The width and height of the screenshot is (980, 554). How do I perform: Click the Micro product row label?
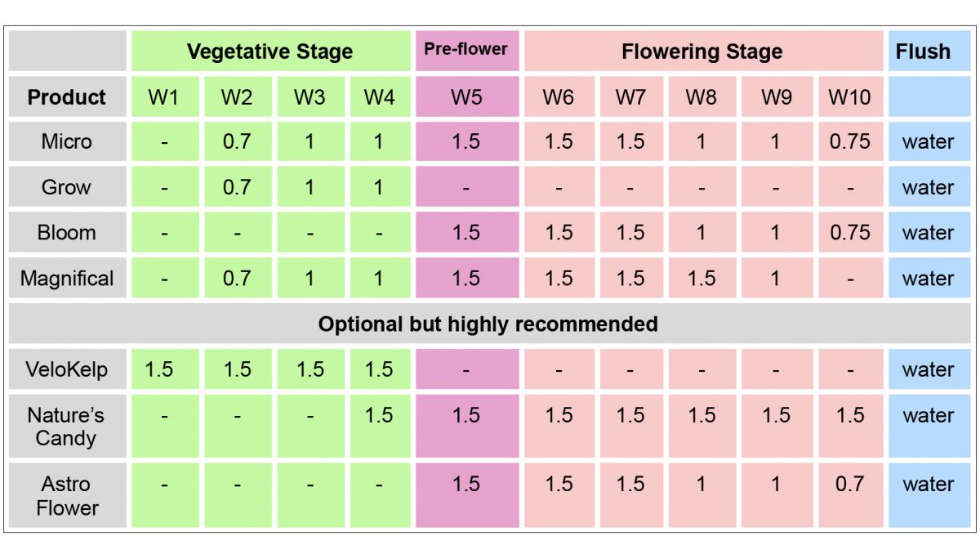click(67, 142)
